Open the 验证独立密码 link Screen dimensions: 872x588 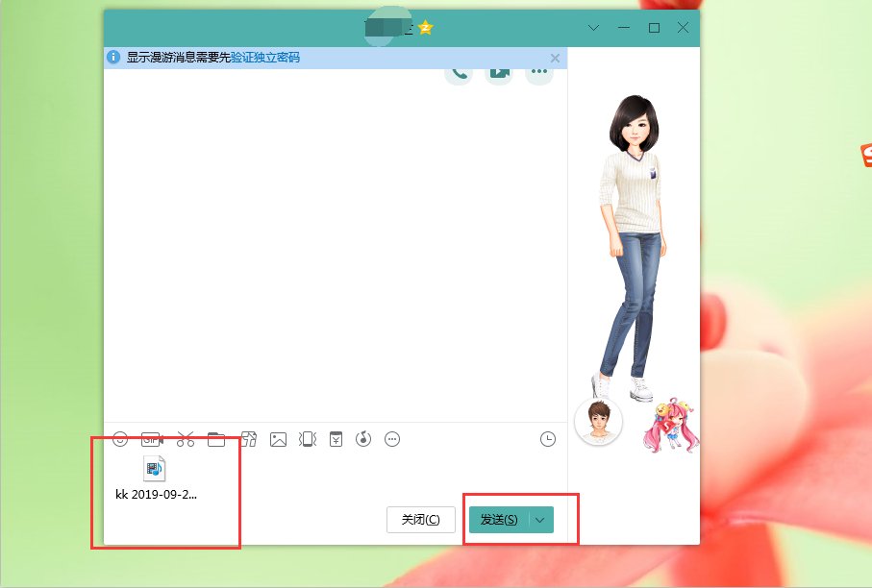pos(265,58)
